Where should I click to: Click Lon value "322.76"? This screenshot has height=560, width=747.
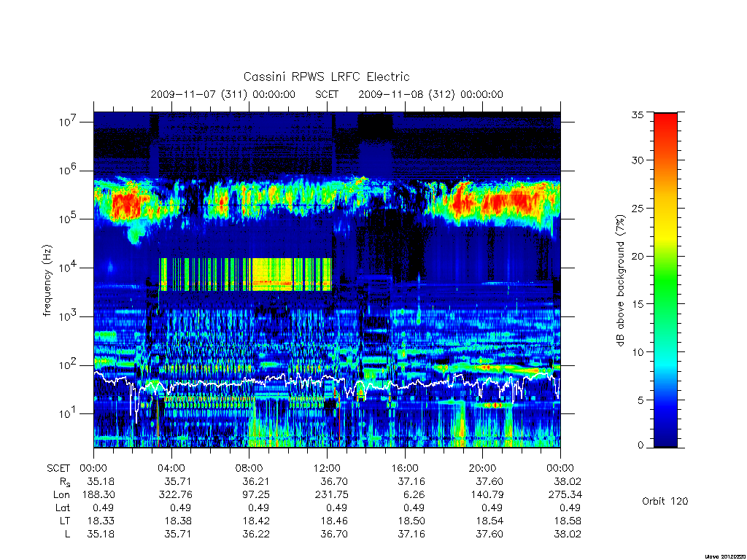point(175,495)
